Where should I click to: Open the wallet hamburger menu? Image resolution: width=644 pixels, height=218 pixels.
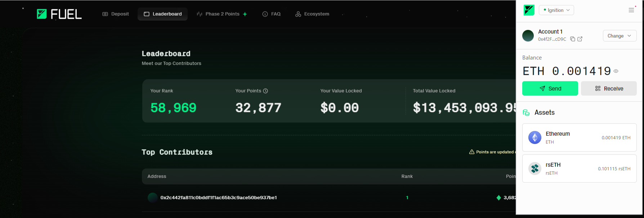click(x=631, y=10)
